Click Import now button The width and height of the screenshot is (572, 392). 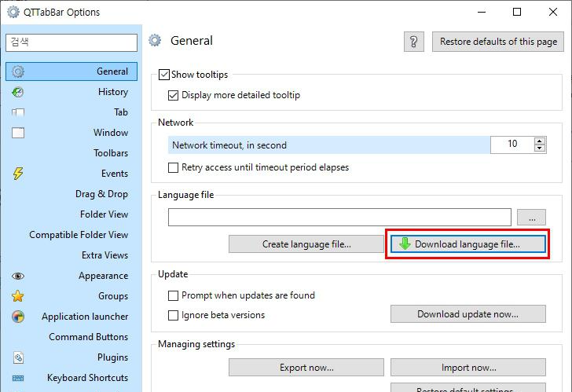click(x=468, y=367)
